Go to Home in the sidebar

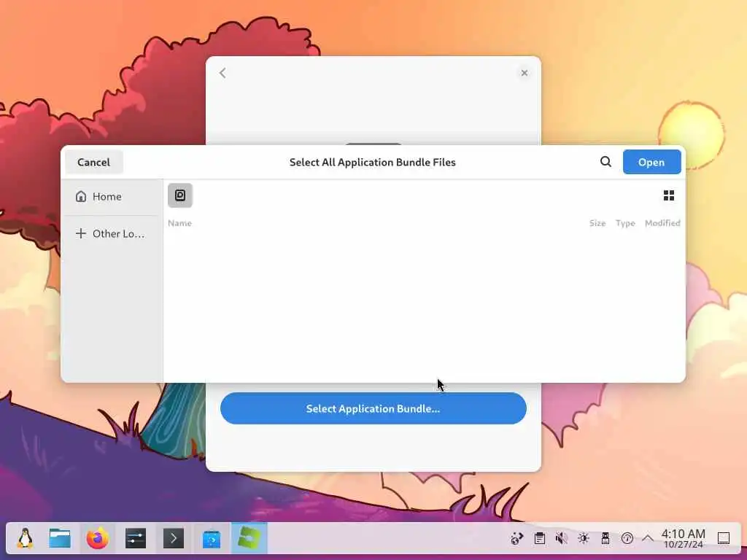point(112,197)
